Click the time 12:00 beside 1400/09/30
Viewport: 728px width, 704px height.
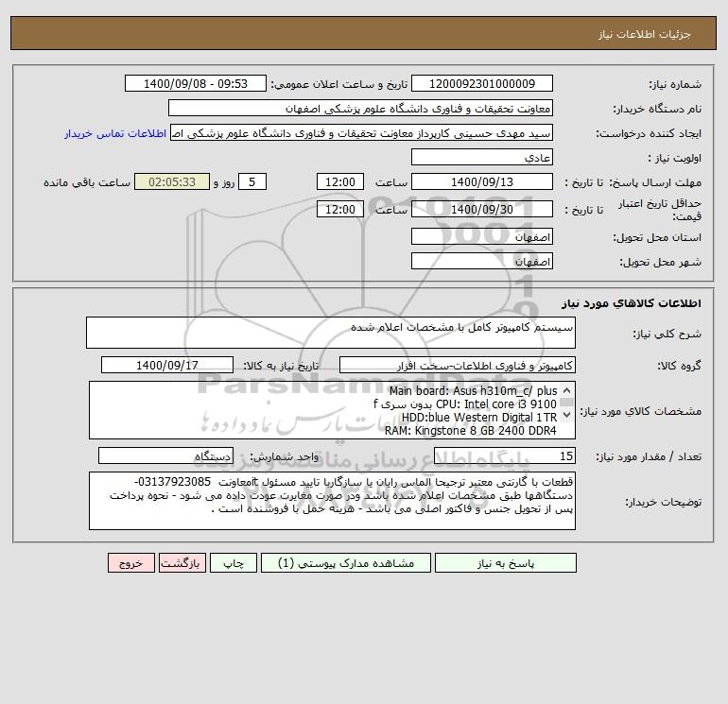tap(339, 209)
